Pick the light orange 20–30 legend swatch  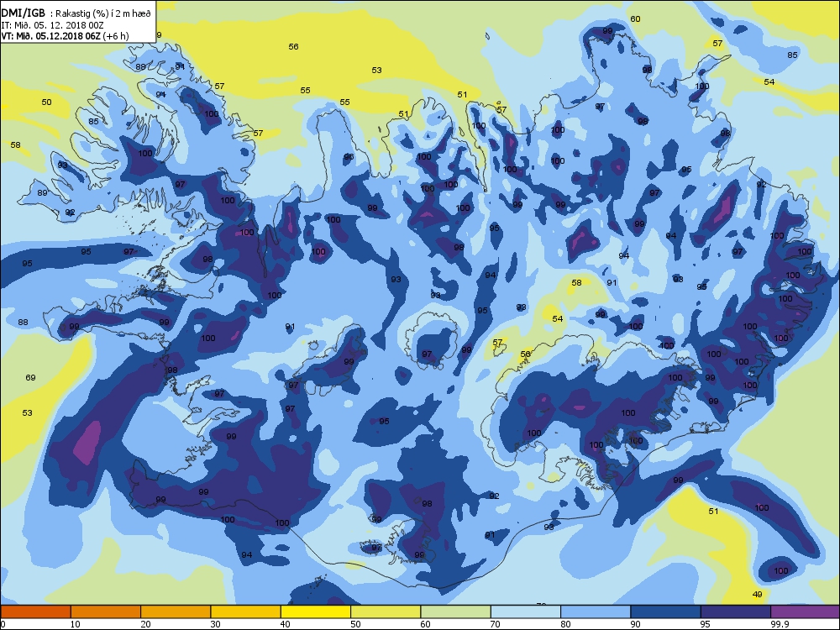(176, 612)
